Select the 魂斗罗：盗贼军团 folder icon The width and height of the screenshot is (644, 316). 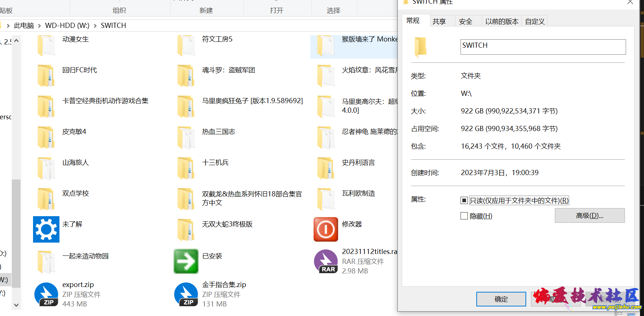pyautogui.click(x=186, y=76)
